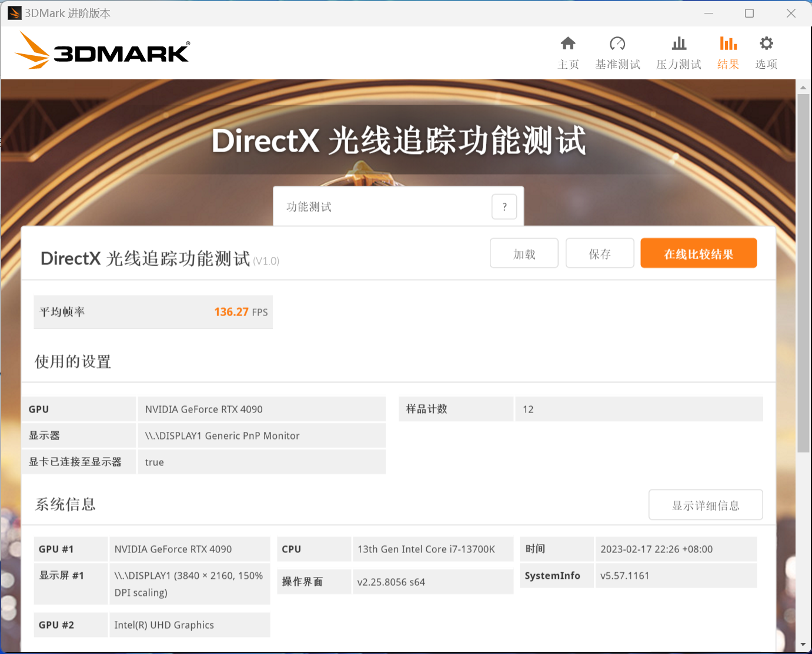The height and width of the screenshot is (654, 812).
Task: Maximize the 3DMark window
Action: click(749, 13)
